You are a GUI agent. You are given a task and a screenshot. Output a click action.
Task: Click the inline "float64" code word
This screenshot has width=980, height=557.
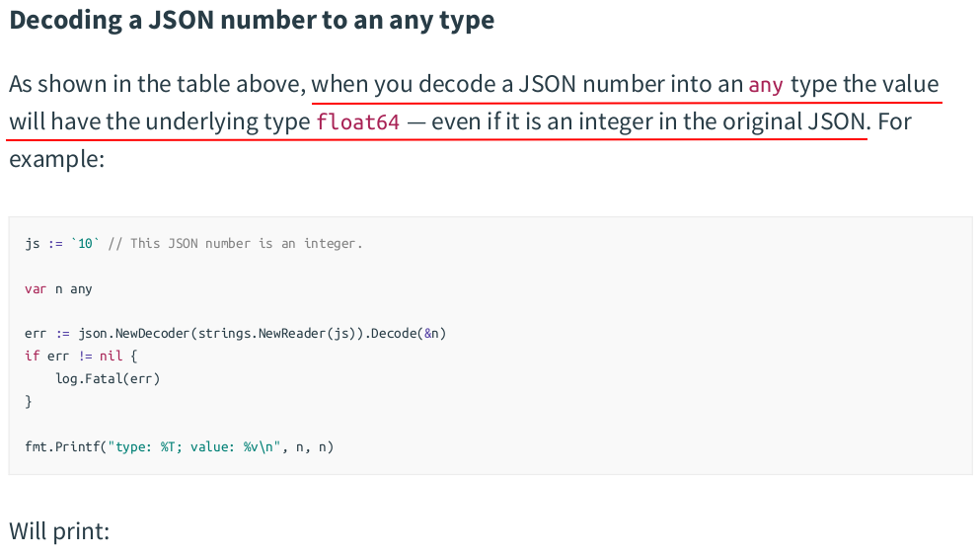[358, 122]
